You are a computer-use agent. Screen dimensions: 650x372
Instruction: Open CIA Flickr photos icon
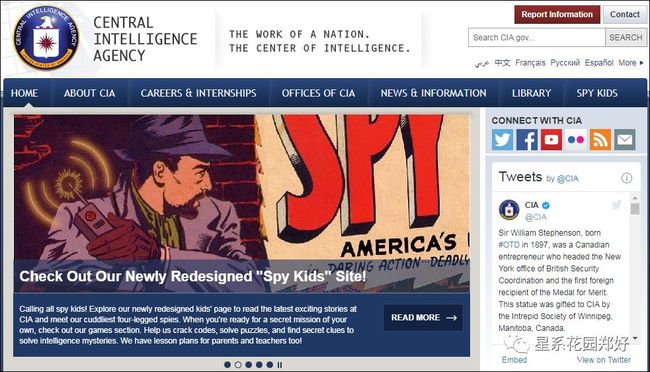click(576, 139)
